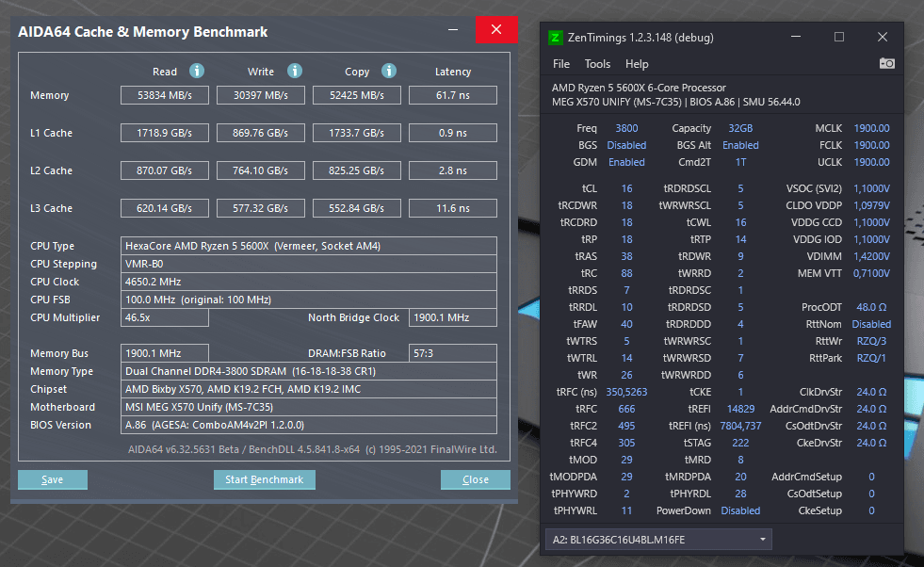Click PowerDown Disabled value in ZenTimings

[740, 510]
